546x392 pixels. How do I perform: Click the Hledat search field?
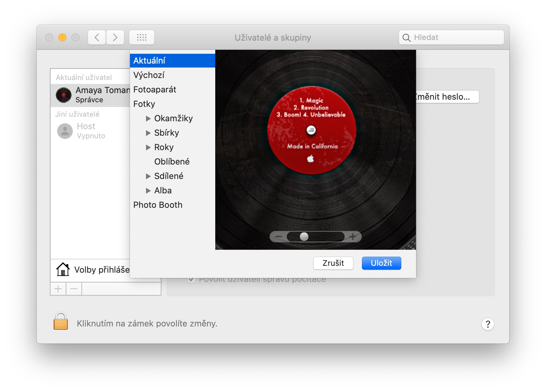(451, 37)
